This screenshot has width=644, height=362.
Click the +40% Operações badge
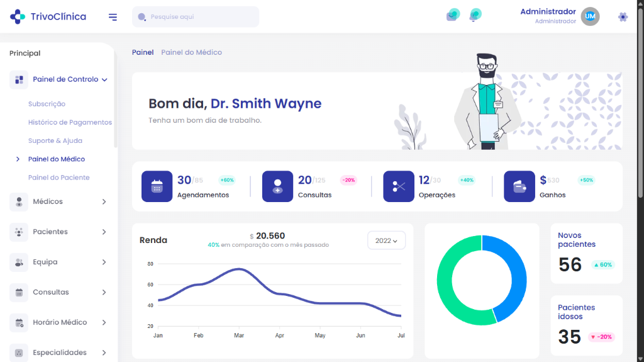tap(467, 180)
